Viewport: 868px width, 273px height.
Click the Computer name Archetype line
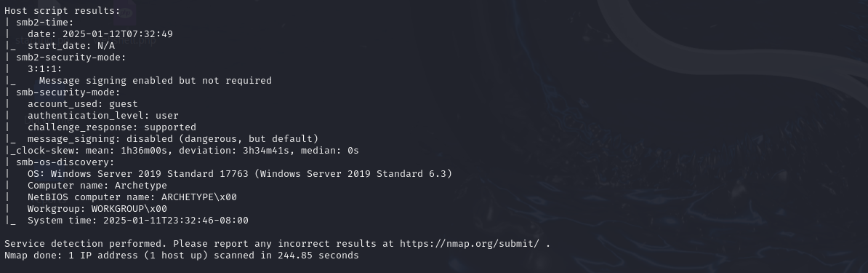(97, 186)
